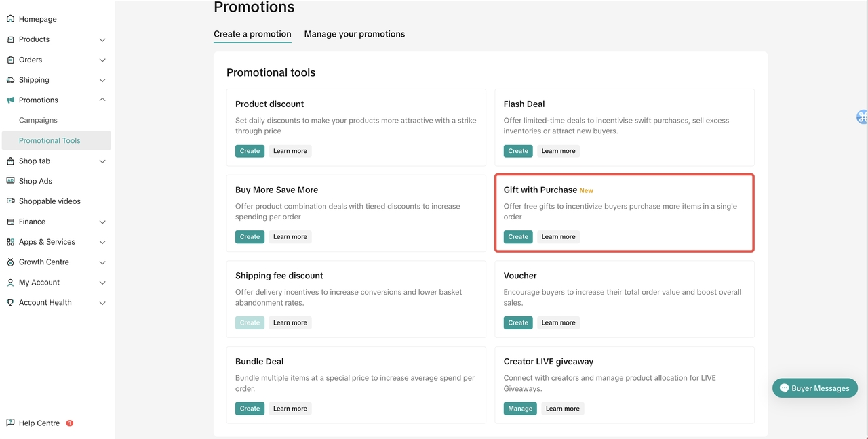Screen dimensions: 868x439
Task: Click the Help Centre icon
Action: [x=10, y=423]
